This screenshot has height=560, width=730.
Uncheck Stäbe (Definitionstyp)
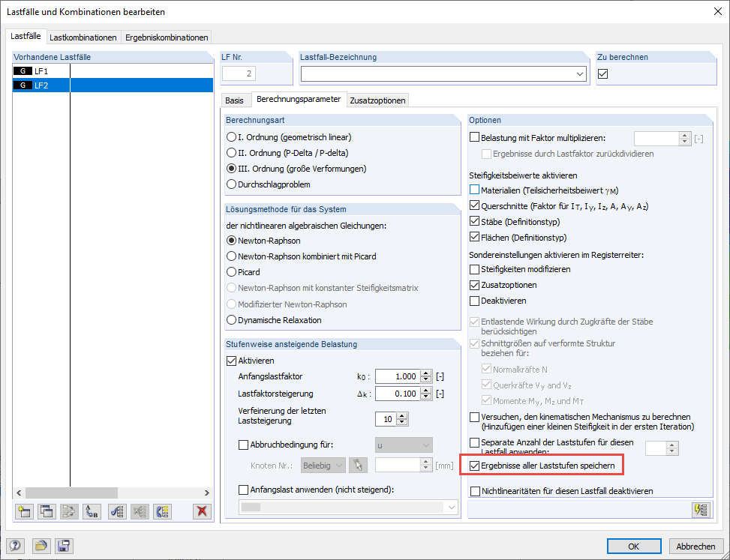[x=474, y=221]
